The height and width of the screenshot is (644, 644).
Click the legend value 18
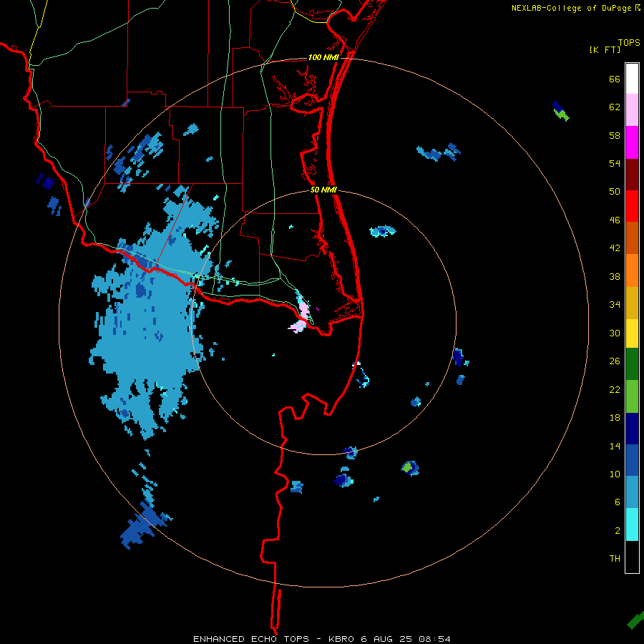pyautogui.click(x=615, y=418)
